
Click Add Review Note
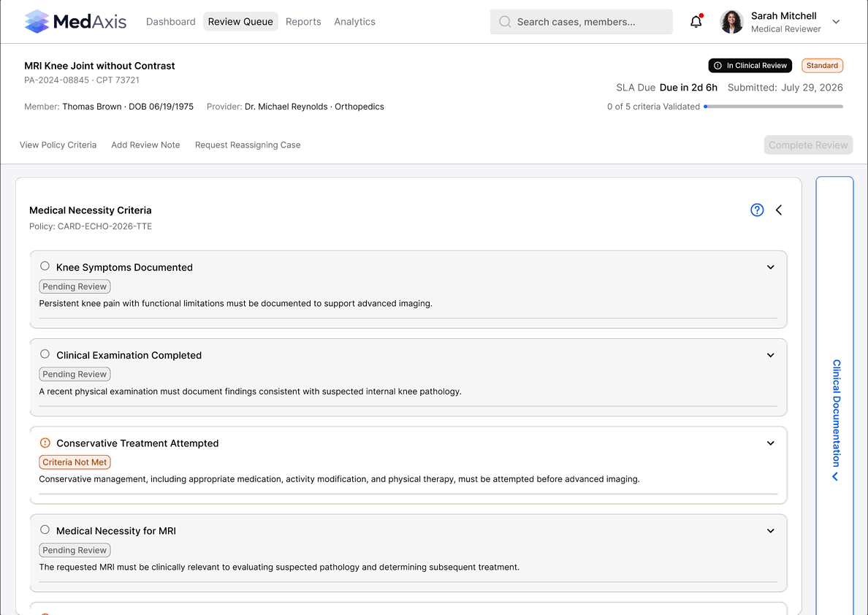coord(145,145)
